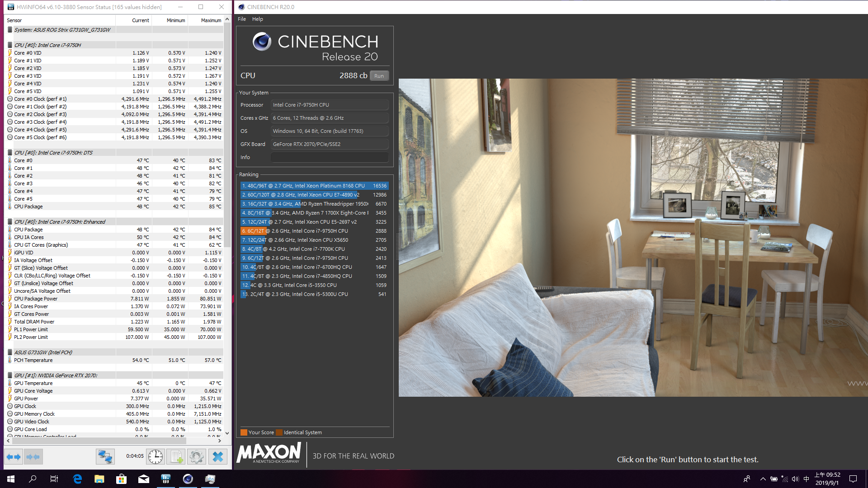Click the Cinebench rendered room image

tap(633, 238)
